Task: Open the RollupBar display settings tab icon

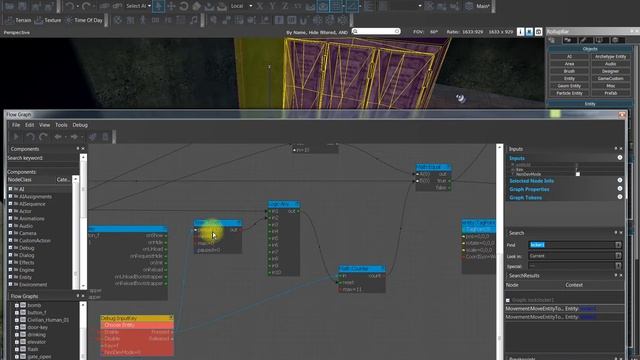Action: point(600,40)
